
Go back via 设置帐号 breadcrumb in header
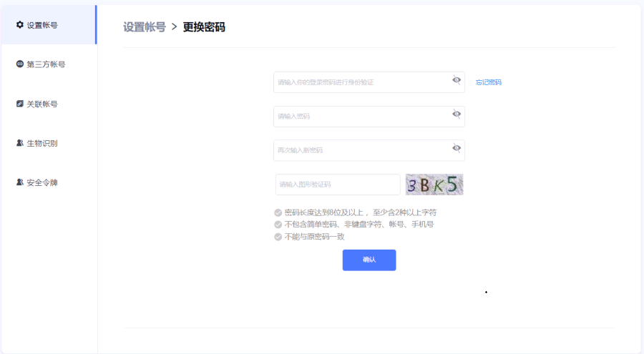click(x=144, y=27)
